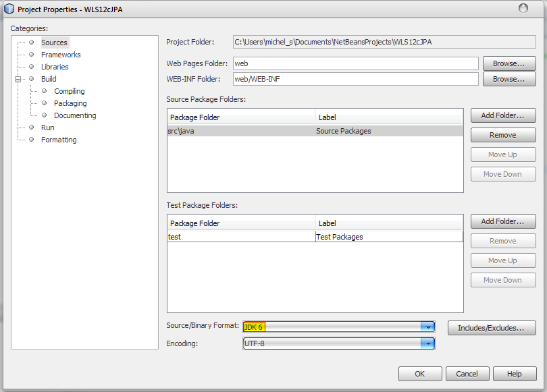Viewport: 547px width, 392px height.
Task: Open the Includes/Excludes dialog
Action: pyautogui.click(x=491, y=328)
